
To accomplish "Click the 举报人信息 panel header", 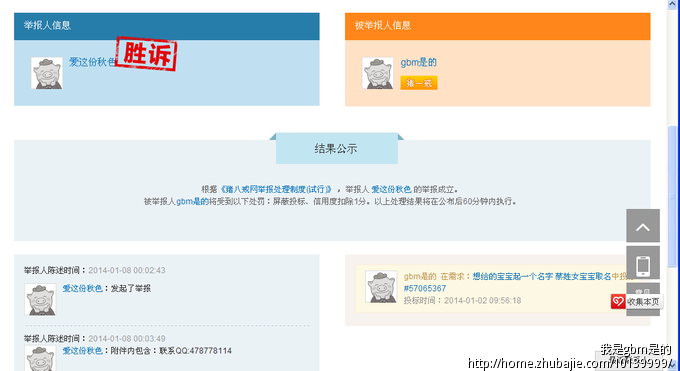I will (167, 26).
